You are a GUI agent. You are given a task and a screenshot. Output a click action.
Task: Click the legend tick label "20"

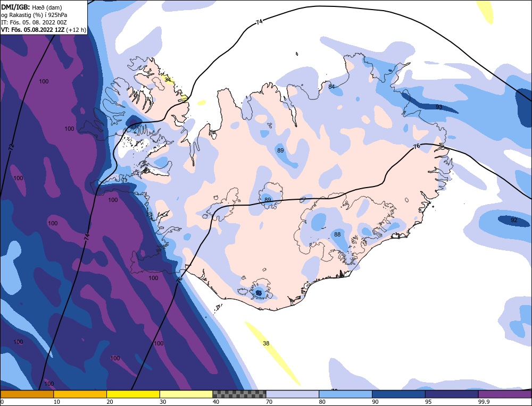pyautogui.click(x=109, y=402)
